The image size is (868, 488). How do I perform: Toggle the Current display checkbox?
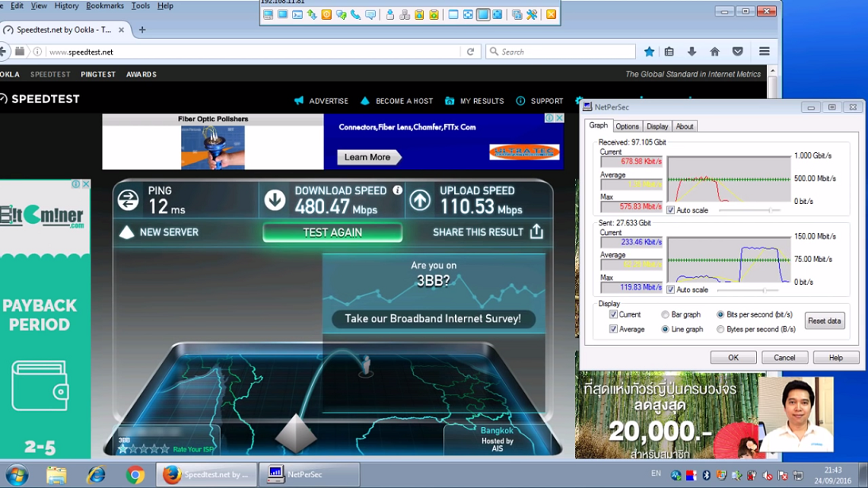613,314
